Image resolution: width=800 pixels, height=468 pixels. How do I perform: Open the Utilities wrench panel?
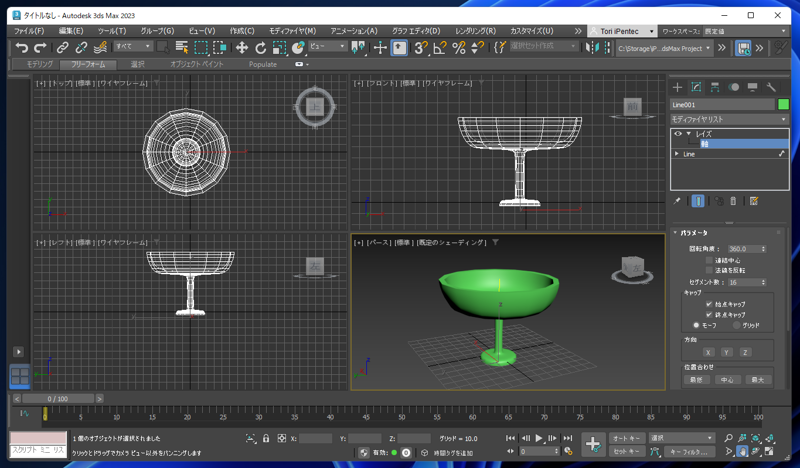tap(771, 87)
